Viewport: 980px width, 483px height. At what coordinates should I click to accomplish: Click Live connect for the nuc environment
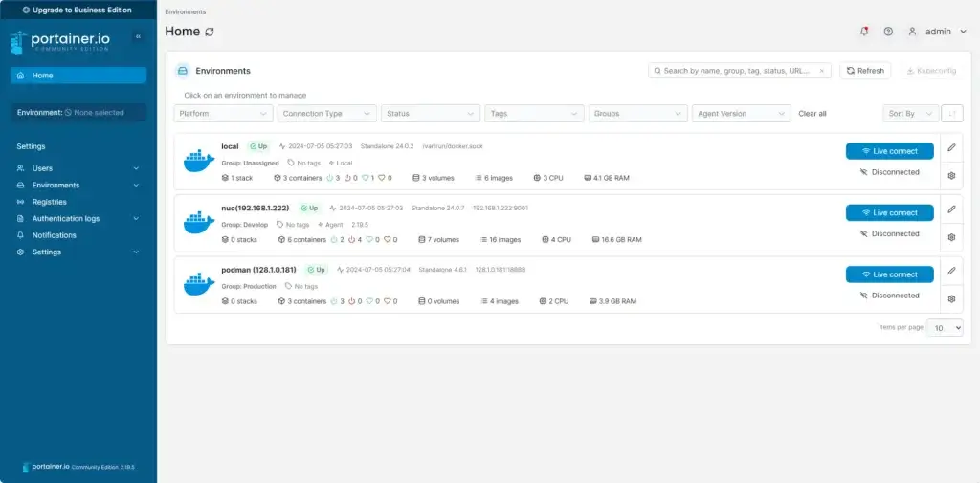click(x=889, y=213)
